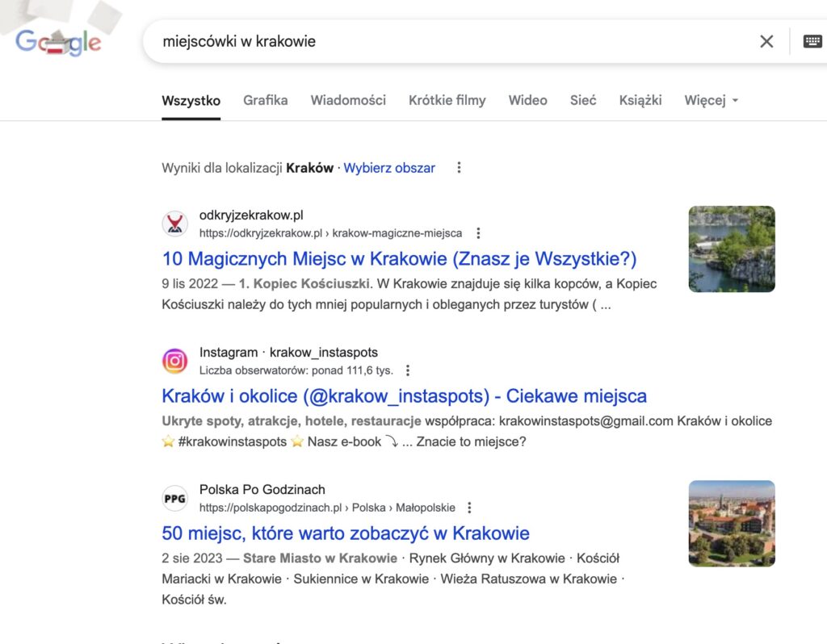Click the 'Polska Po Godzinach' source name

[x=262, y=490]
